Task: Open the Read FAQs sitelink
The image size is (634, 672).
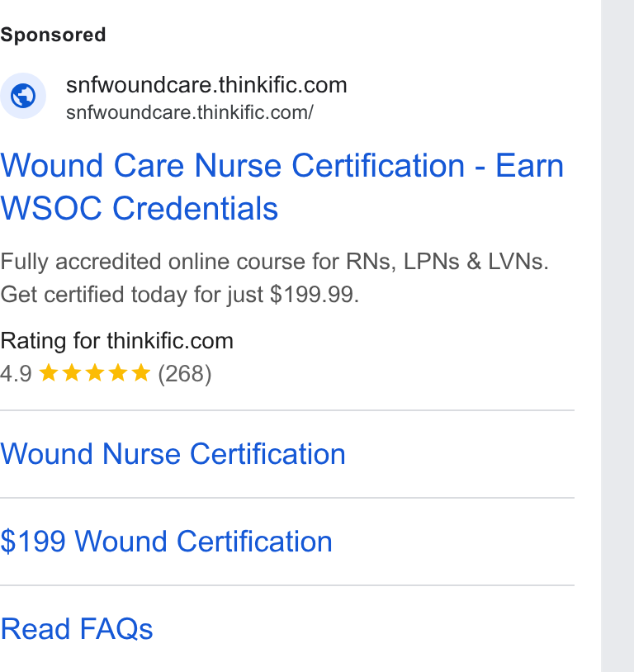Action: pyautogui.click(x=77, y=629)
